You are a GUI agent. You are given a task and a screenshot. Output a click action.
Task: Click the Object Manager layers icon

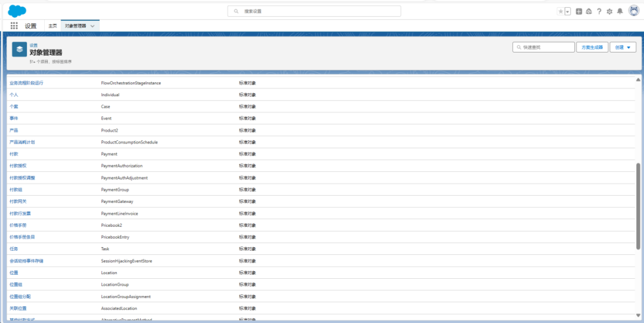(19, 50)
